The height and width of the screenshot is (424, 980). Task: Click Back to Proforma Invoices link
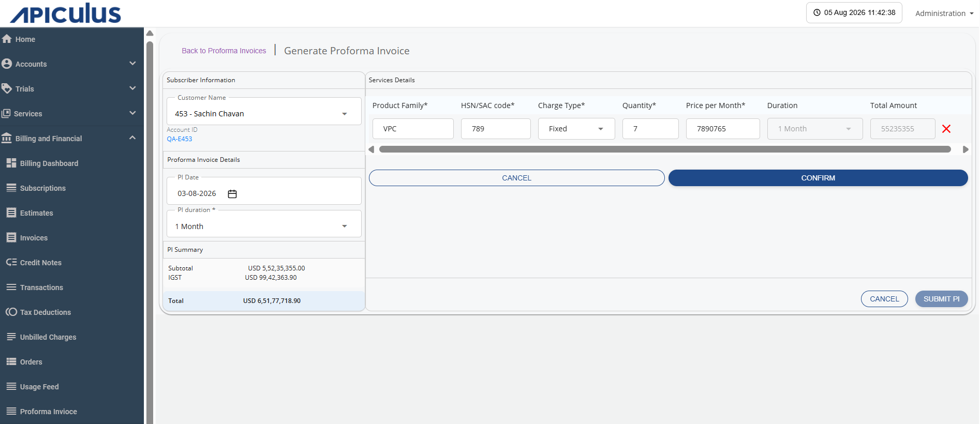coord(224,51)
